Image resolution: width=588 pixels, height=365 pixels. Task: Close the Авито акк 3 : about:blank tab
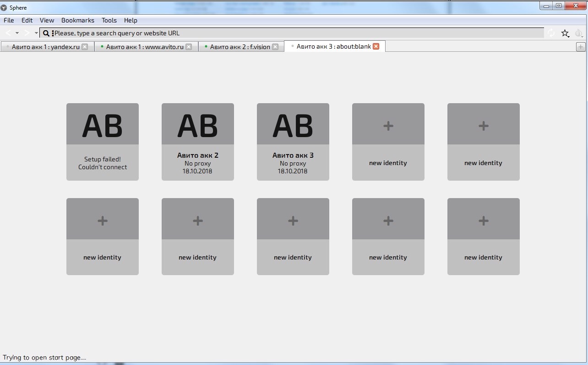coord(376,46)
